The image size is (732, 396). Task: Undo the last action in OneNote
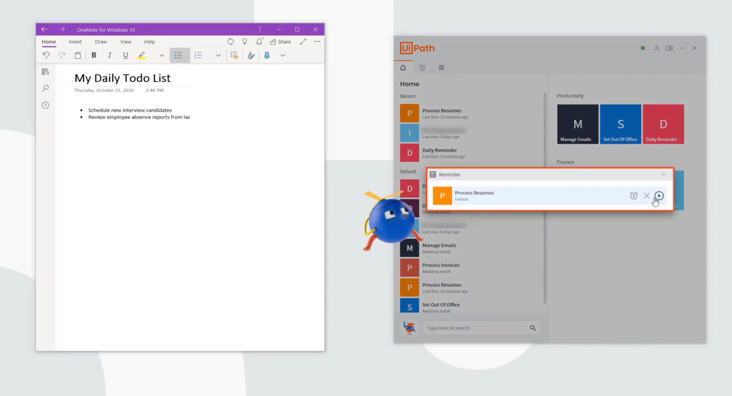pos(46,55)
